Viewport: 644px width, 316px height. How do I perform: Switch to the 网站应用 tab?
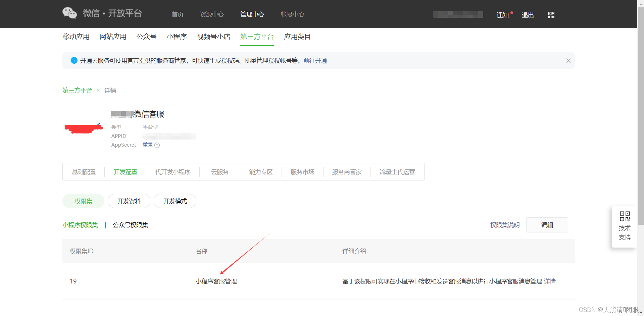[113, 37]
